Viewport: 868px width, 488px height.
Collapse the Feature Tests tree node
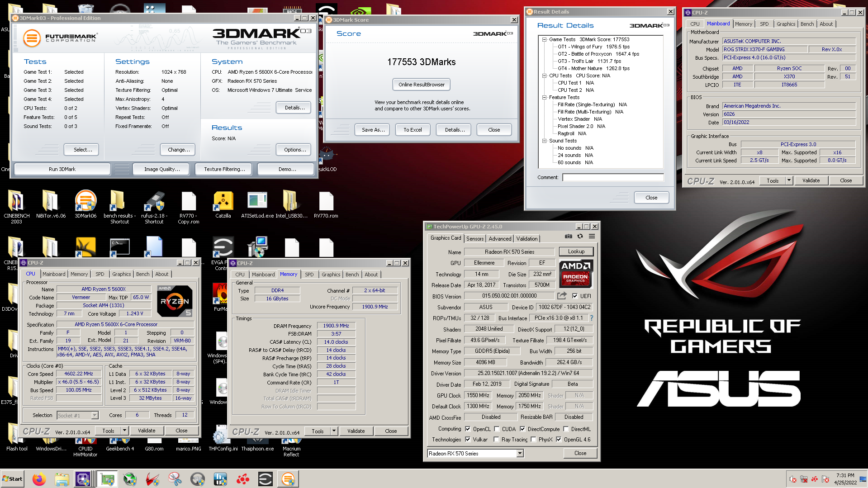point(545,97)
